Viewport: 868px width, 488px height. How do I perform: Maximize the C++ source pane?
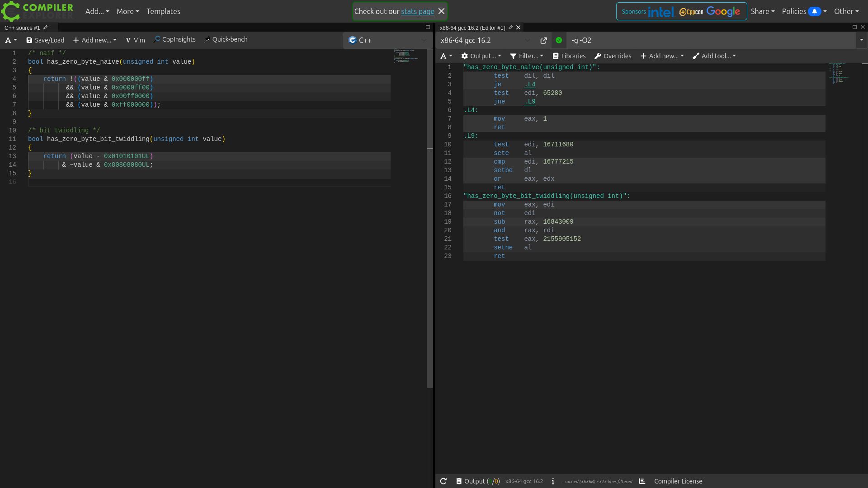click(x=428, y=27)
